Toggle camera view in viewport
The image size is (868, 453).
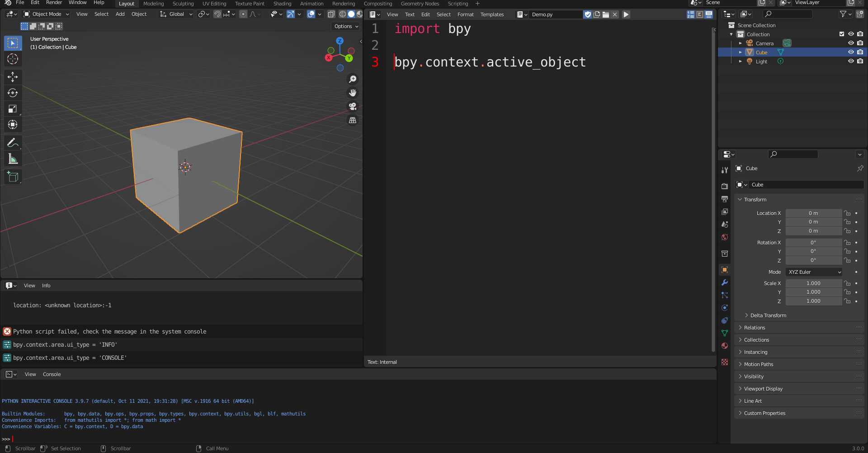pyautogui.click(x=353, y=106)
